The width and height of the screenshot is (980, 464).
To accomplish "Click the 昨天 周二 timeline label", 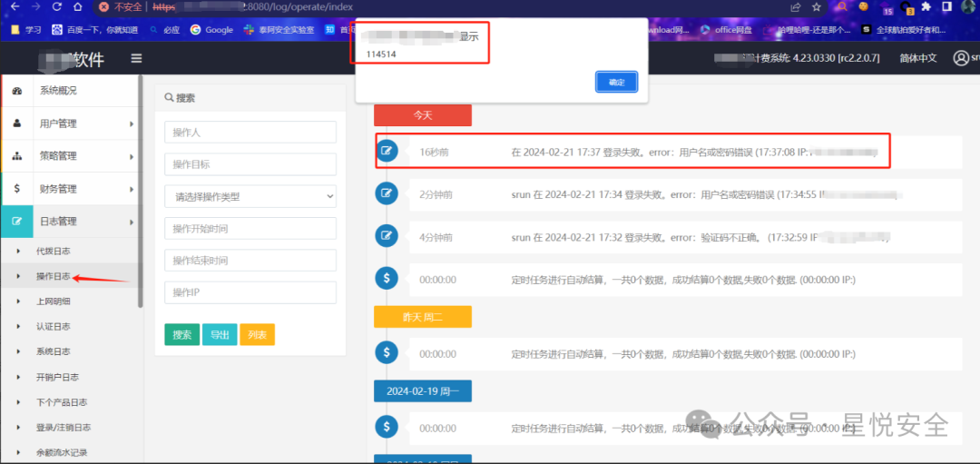I will click(x=423, y=317).
